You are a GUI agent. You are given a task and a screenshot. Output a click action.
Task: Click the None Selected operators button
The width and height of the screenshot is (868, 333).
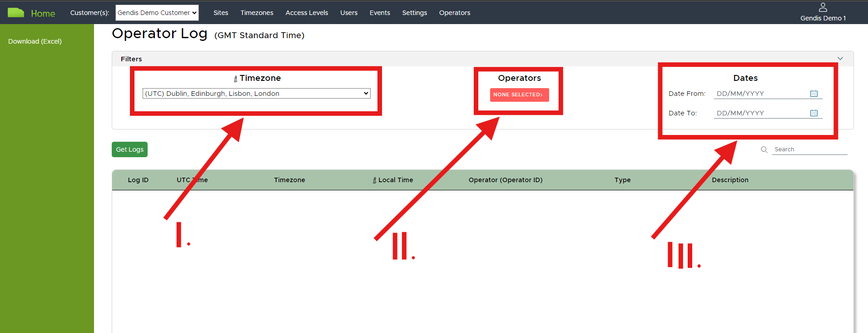click(x=519, y=94)
